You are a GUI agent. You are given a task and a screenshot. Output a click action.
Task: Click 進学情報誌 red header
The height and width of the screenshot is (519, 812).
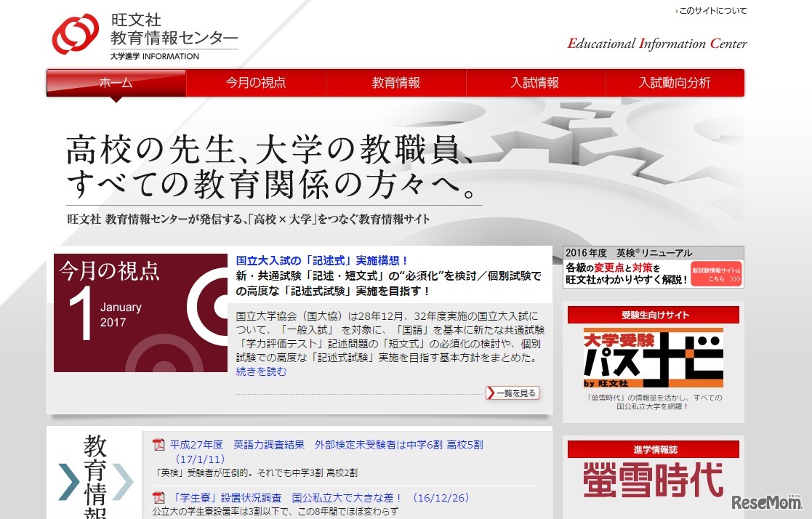point(654,450)
